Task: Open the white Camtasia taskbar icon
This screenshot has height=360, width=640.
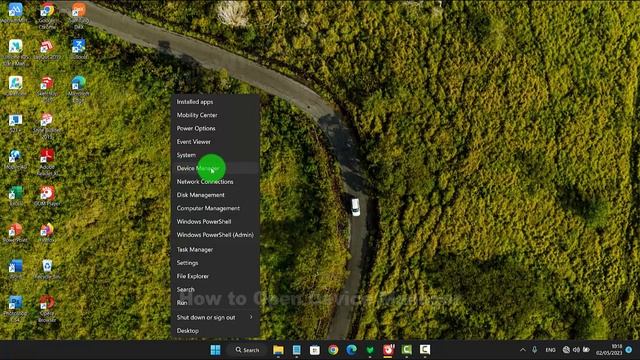Action: click(425, 350)
